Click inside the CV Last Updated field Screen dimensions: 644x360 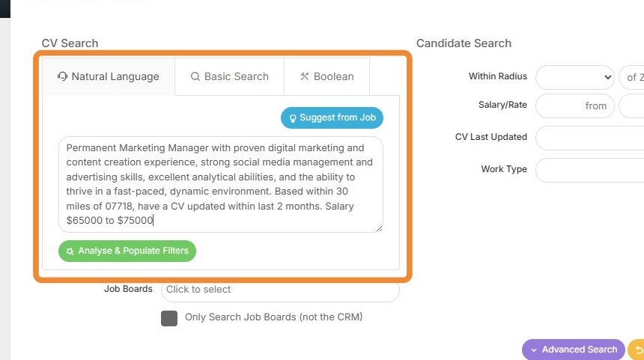[589, 138]
